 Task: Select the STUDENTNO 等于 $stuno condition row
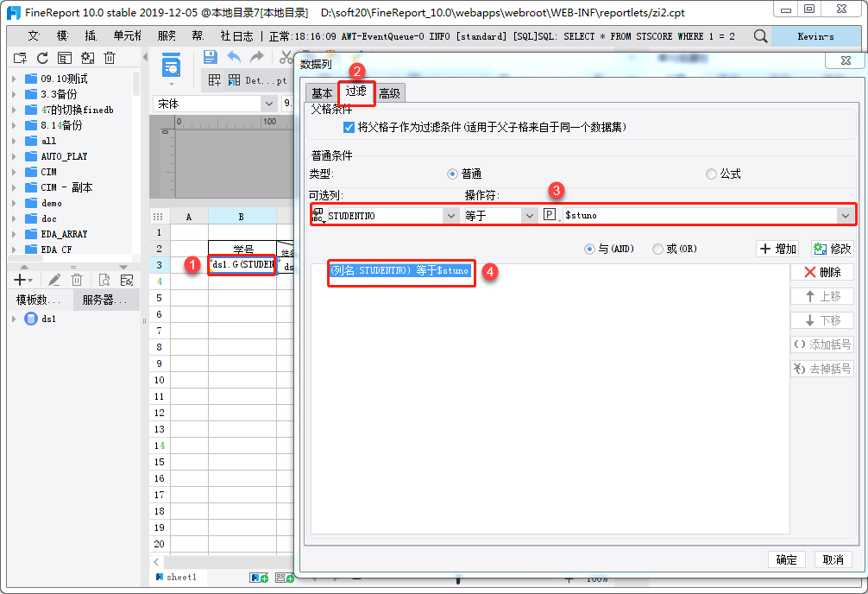tap(399, 270)
